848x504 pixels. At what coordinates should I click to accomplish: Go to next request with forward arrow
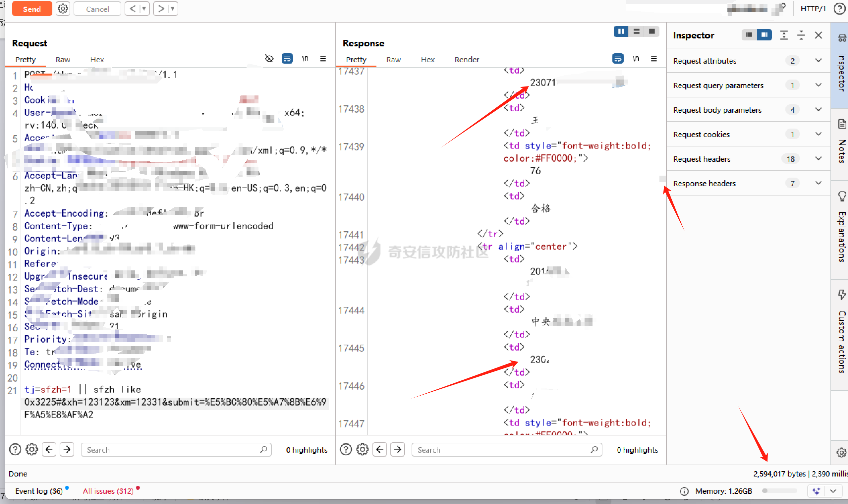(x=161, y=9)
